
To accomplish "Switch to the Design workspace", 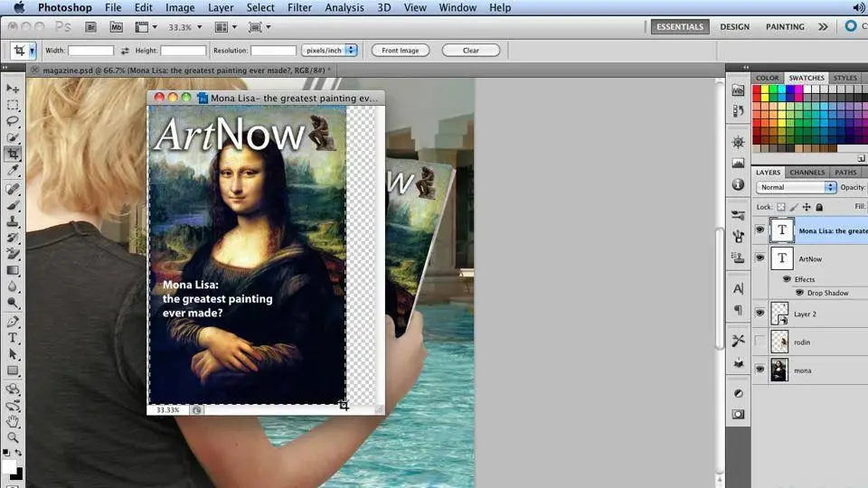I will (734, 26).
